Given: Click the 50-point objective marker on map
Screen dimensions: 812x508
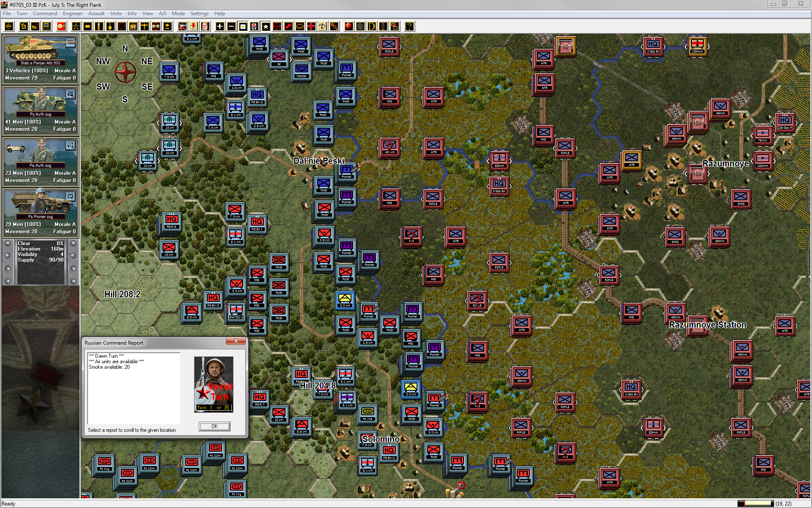Looking at the screenshot, I should [x=565, y=47].
